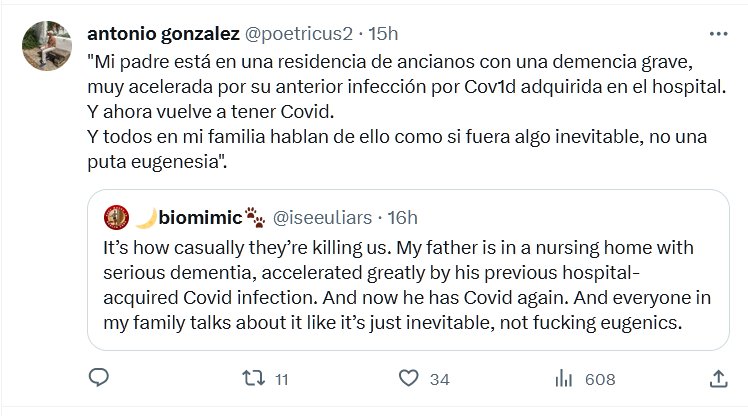Like the tweet with the heart icon
The height and width of the screenshot is (416, 748).
point(408,378)
